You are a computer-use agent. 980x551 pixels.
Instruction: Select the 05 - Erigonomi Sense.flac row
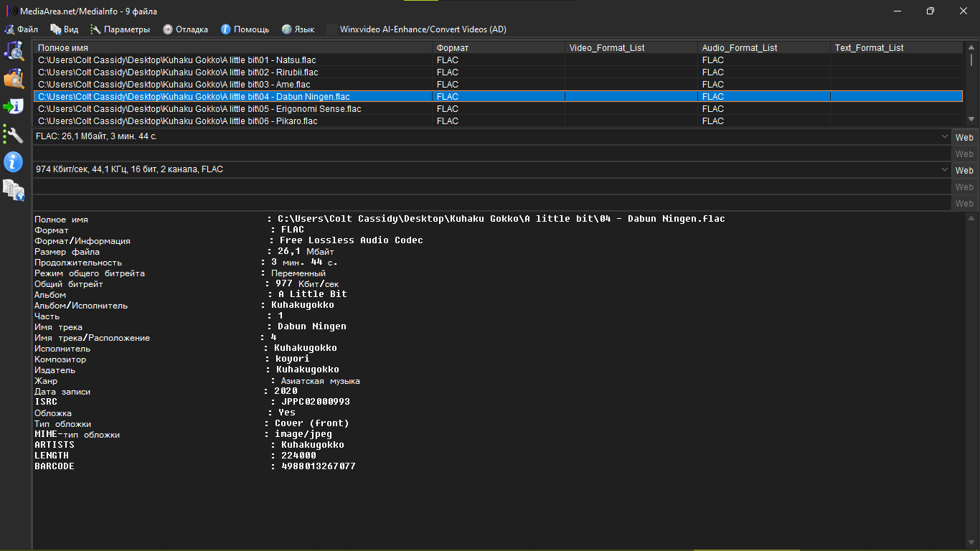click(498, 109)
